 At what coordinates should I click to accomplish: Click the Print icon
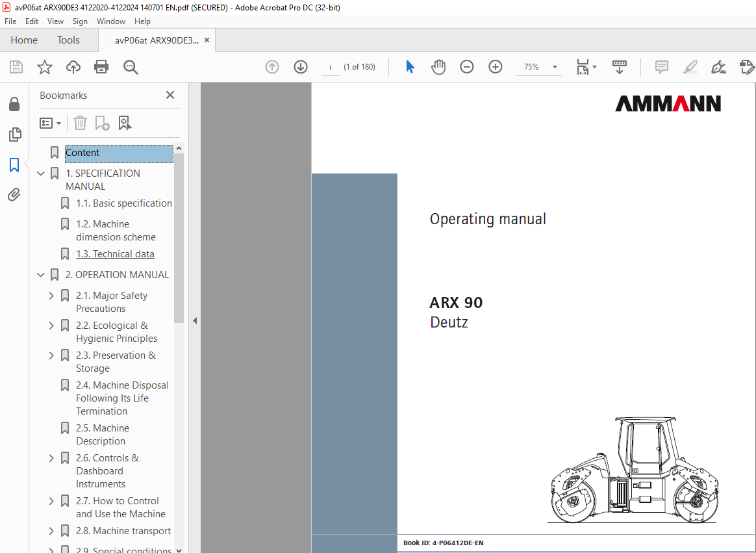tap(101, 66)
